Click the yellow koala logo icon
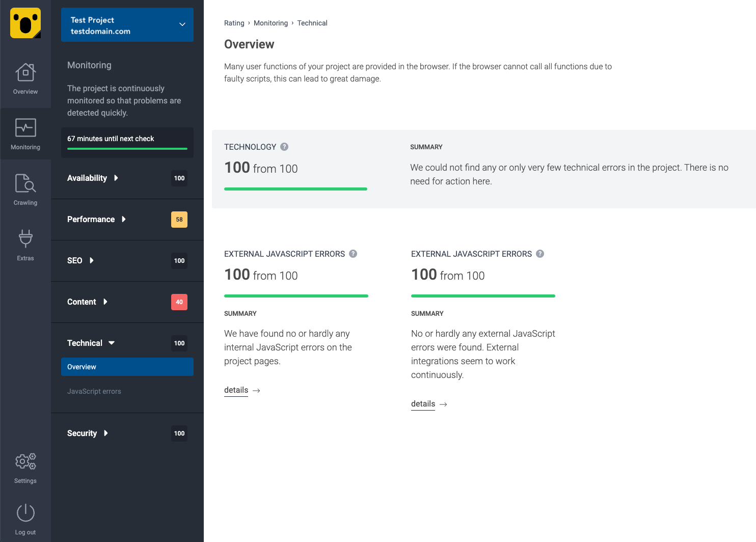This screenshot has height=542, width=756. [x=25, y=23]
